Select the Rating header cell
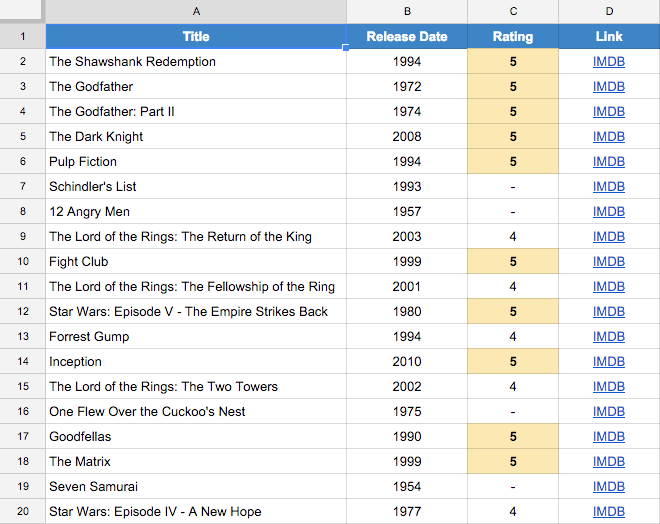The image size is (660, 524). click(513, 37)
